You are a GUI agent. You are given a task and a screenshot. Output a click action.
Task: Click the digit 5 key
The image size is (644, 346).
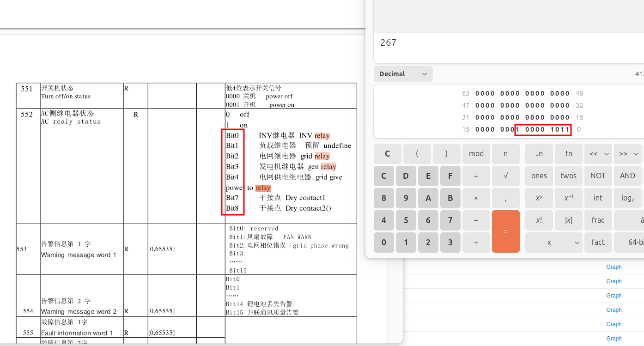click(406, 220)
